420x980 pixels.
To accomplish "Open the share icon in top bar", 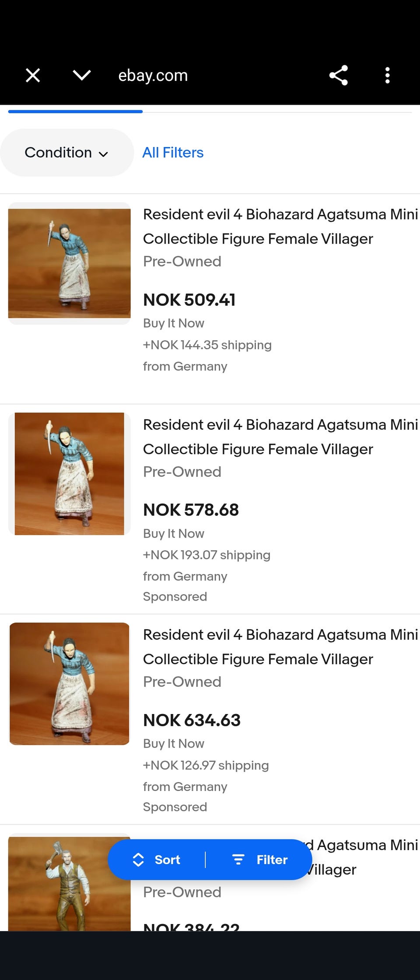I will [x=339, y=75].
